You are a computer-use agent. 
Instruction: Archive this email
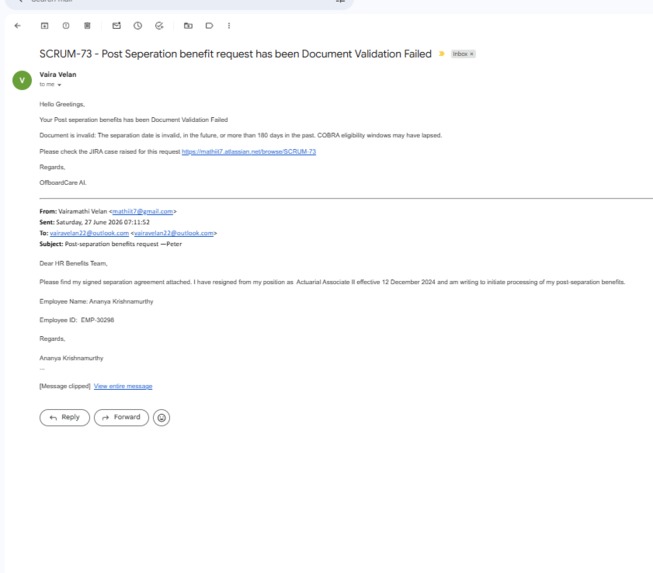45,26
